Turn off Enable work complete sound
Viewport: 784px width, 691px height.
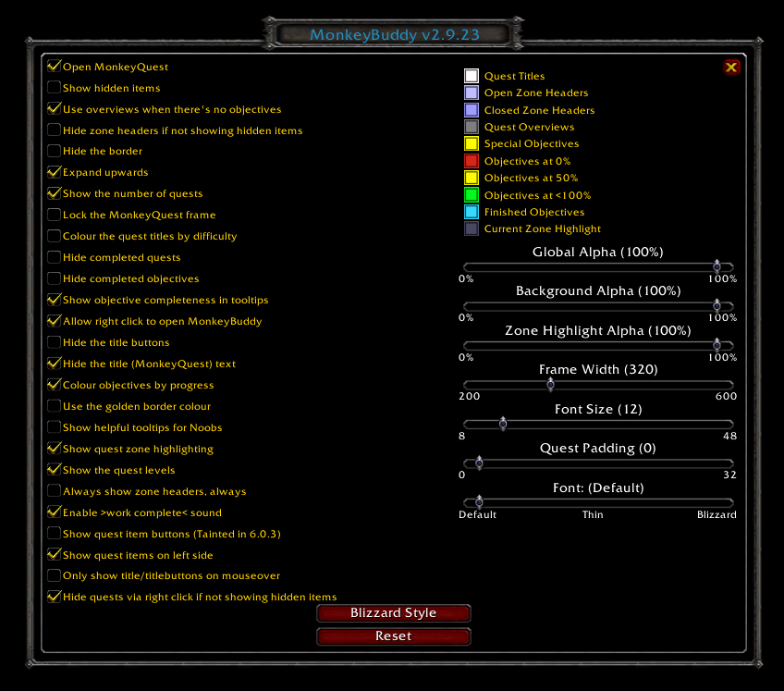pos(55,512)
